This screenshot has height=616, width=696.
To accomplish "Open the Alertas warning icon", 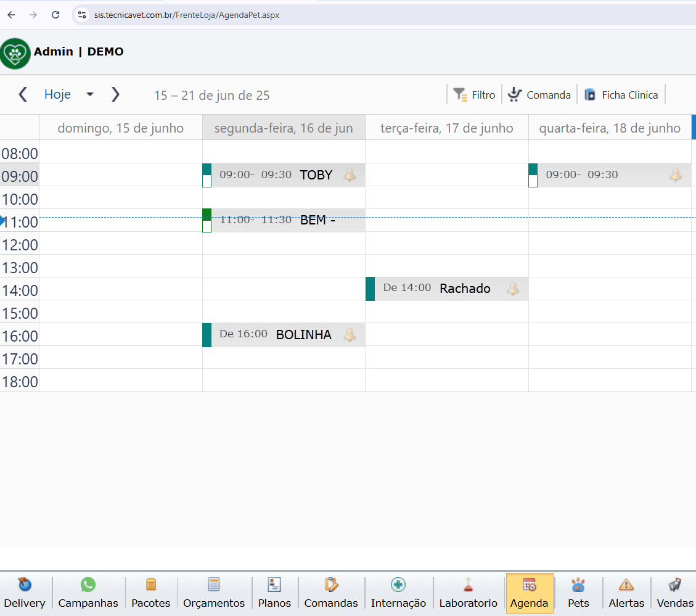I will pyautogui.click(x=626, y=585).
